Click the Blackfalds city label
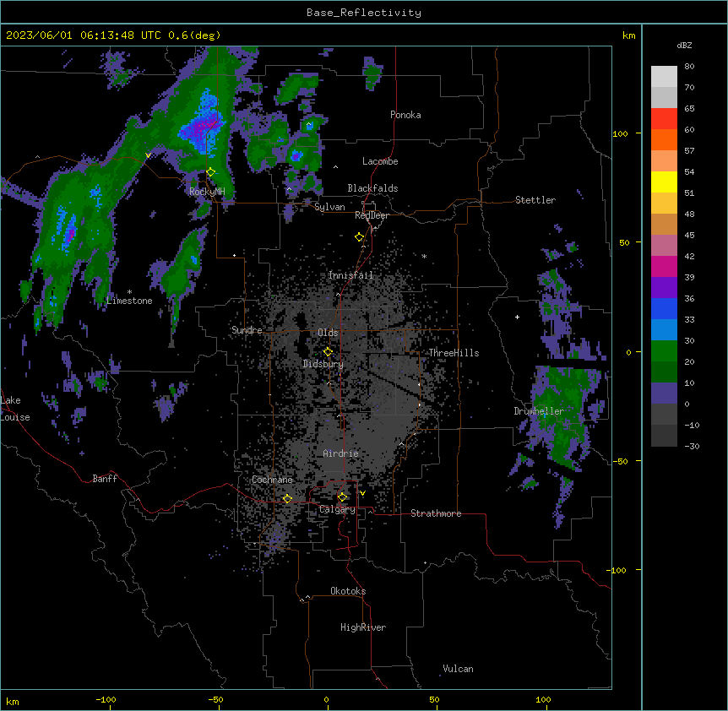The width and height of the screenshot is (728, 711). coord(372,188)
